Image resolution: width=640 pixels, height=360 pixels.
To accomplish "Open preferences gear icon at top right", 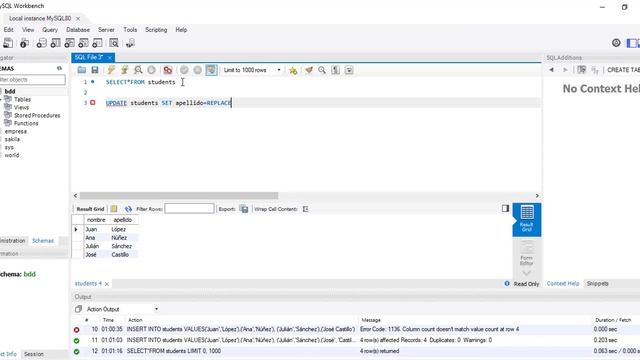I will [616, 43].
